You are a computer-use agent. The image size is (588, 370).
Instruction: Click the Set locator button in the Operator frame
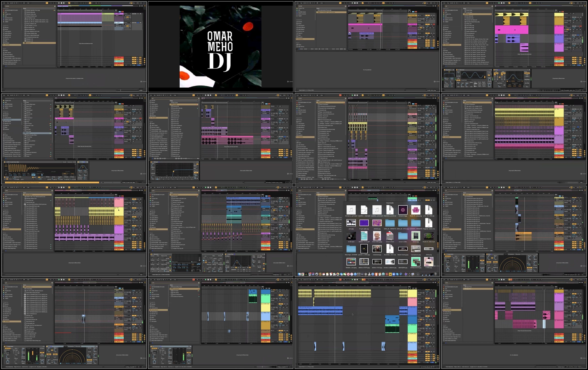tap(263, 195)
